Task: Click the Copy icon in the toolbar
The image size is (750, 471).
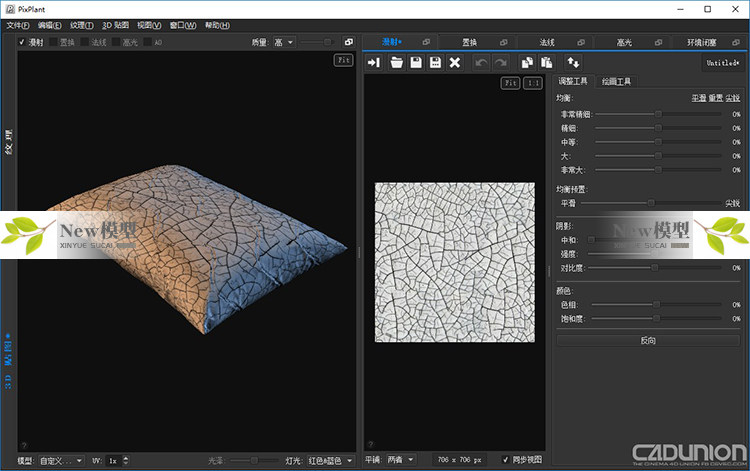Action: [527, 63]
